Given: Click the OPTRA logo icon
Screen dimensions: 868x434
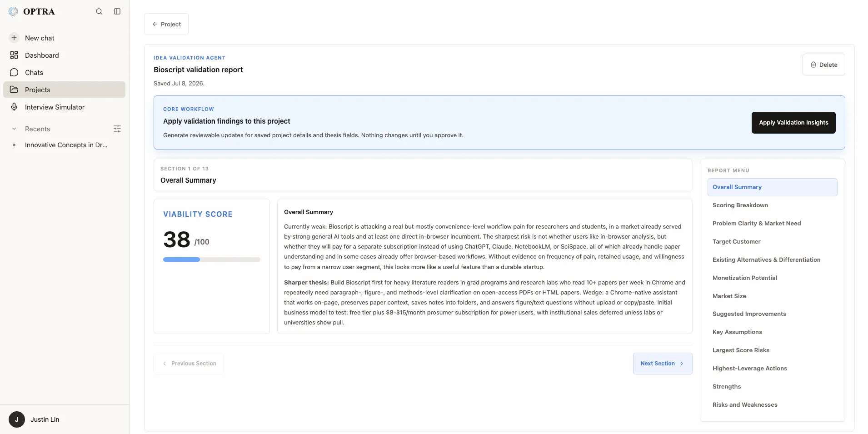Looking at the screenshot, I should tap(13, 11).
